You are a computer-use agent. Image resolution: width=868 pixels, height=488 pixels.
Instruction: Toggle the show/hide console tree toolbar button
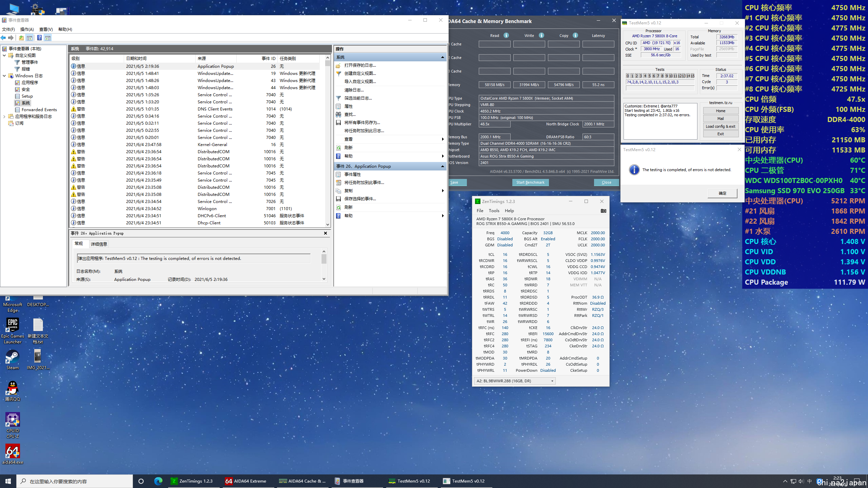tap(30, 38)
